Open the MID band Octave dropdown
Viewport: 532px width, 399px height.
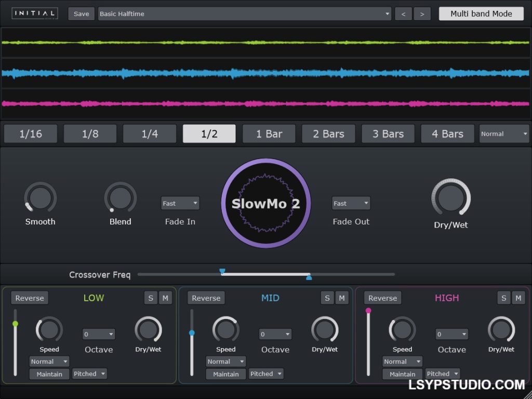275,334
